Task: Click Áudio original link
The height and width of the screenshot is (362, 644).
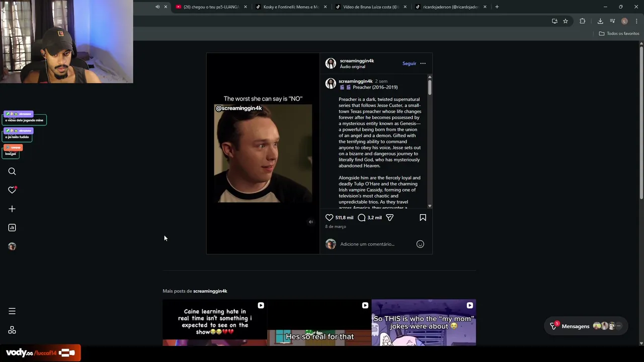Action: coord(352,67)
